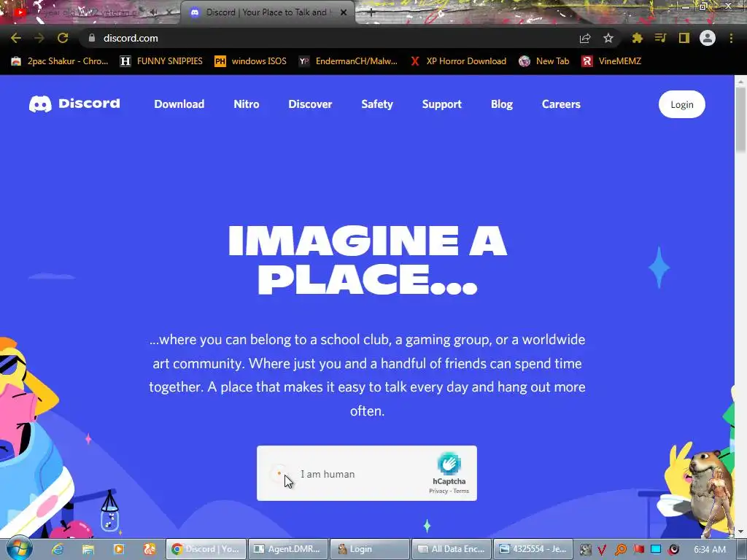The image size is (747, 560).
Task: Open the hCaptcha Privacy link
Action: coord(438,491)
